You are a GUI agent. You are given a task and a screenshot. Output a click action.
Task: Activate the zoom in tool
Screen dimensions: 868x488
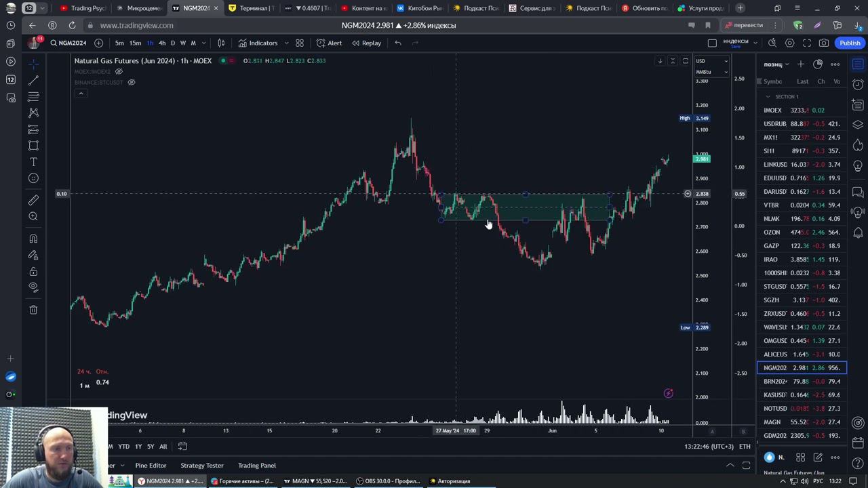pos(33,216)
